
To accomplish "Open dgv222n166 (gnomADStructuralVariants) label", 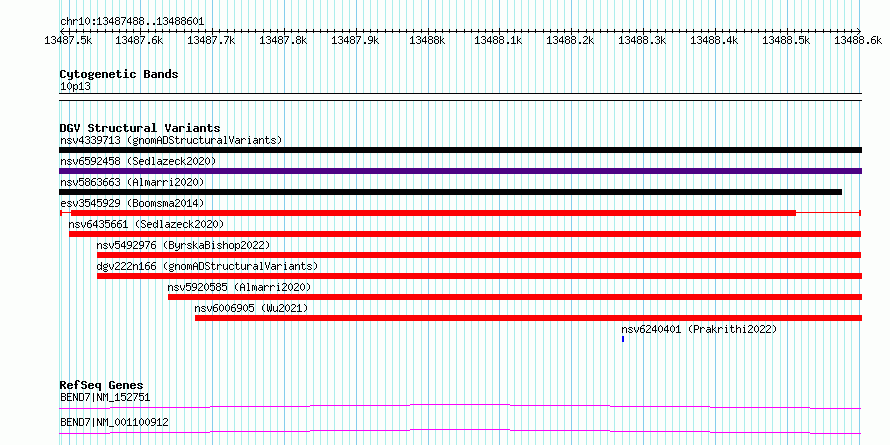I will click(x=207, y=266).
